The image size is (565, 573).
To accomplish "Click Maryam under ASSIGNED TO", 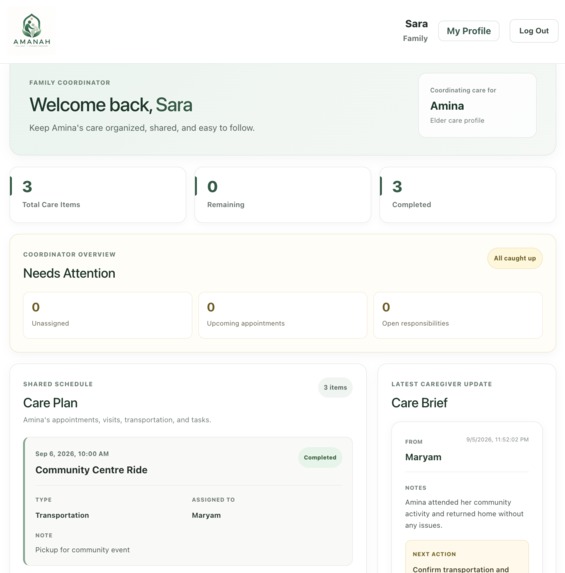I will pos(206,515).
